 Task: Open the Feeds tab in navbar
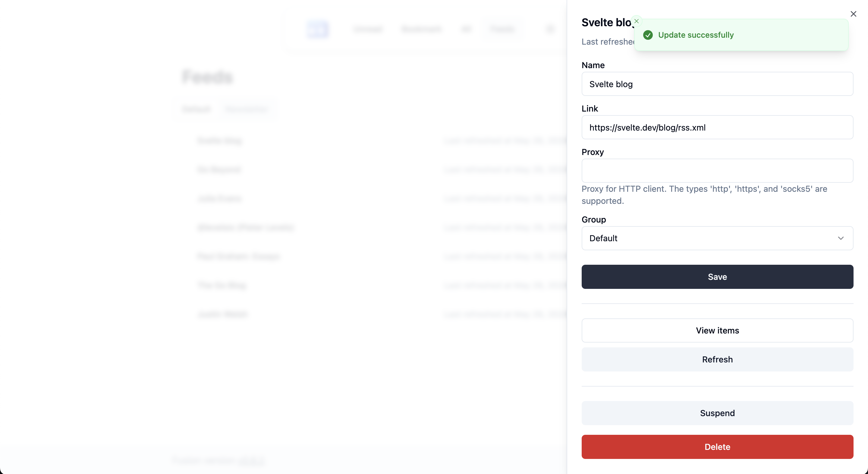coord(502,29)
